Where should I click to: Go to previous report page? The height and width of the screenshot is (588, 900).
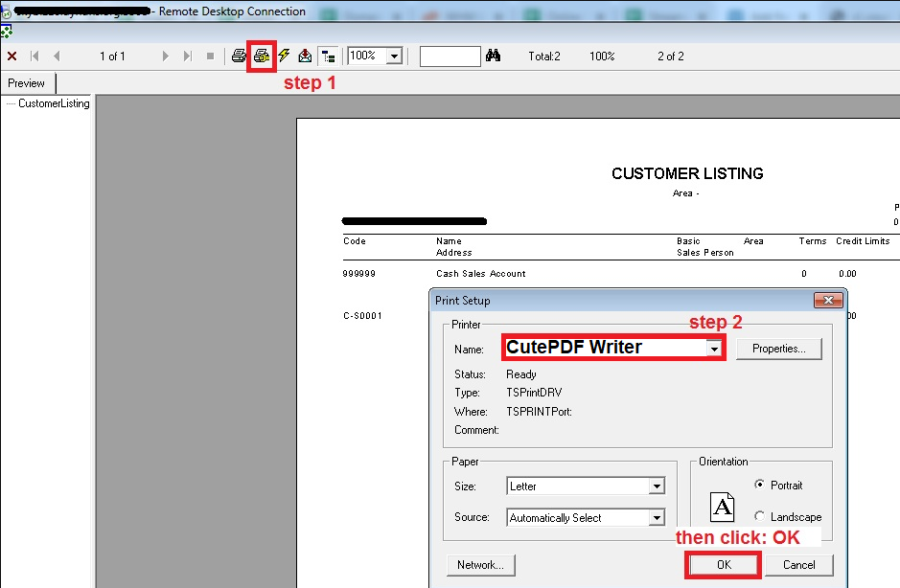tap(57, 57)
